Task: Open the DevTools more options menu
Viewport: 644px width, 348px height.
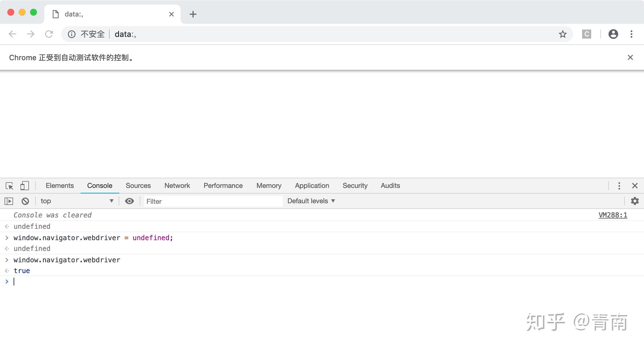Action: (619, 186)
